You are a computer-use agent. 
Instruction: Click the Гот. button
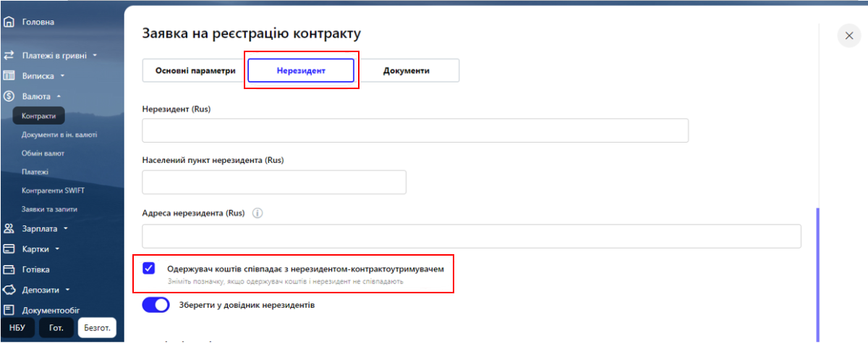coord(56,328)
